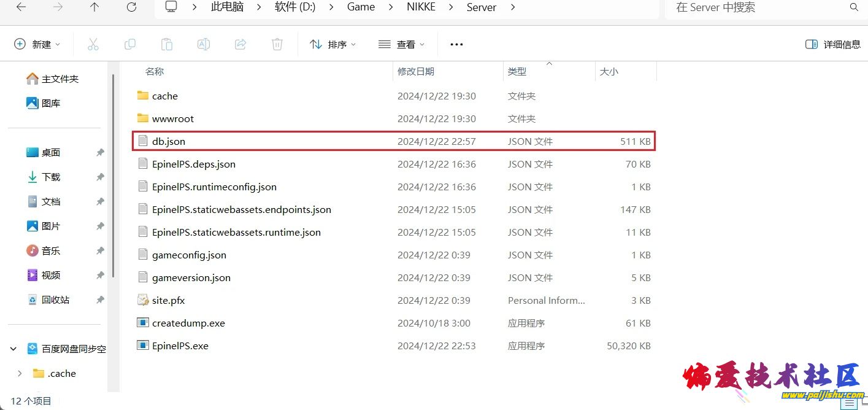Go up one folder level
The height and width of the screenshot is (410, 868).
point(94,7)
